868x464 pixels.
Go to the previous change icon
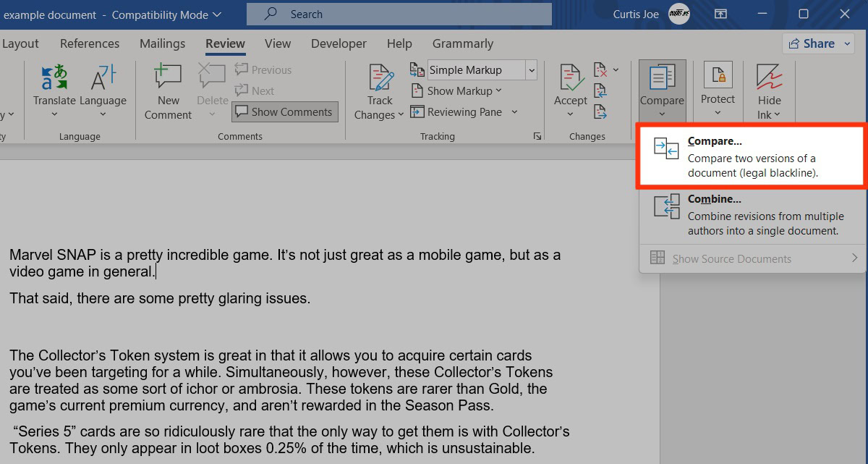click(600, 91)
